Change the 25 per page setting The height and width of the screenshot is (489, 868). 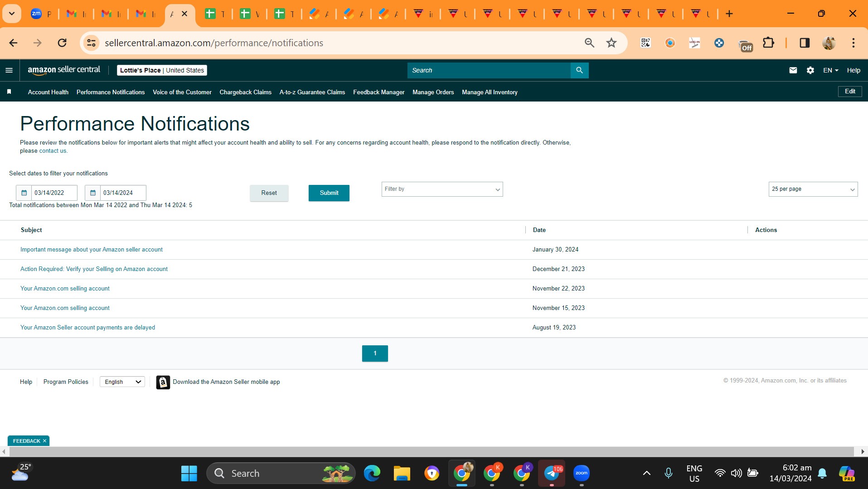813,189
